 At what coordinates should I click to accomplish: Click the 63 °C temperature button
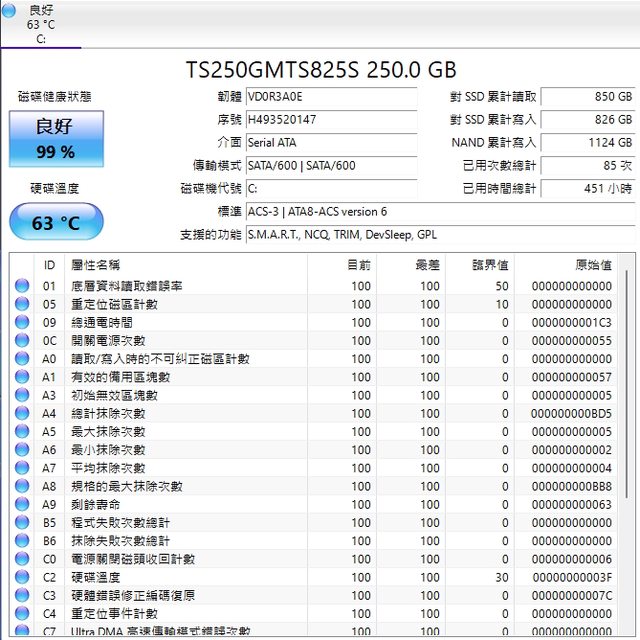(x=56, y=222)
